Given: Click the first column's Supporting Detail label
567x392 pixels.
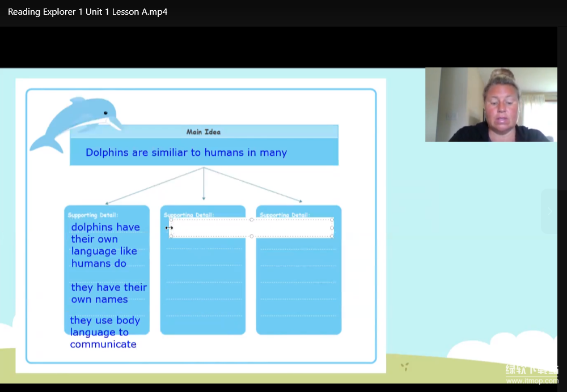Looking at the screenshot, I should [93, 215].
